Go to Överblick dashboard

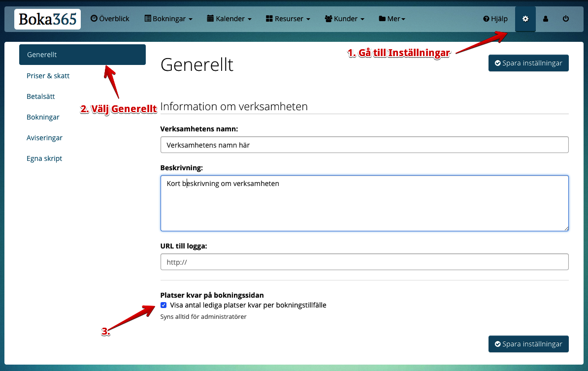[110, 19]
